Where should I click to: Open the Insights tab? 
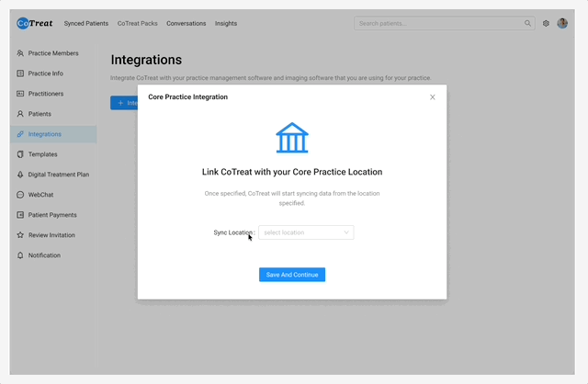coord(225,23)
